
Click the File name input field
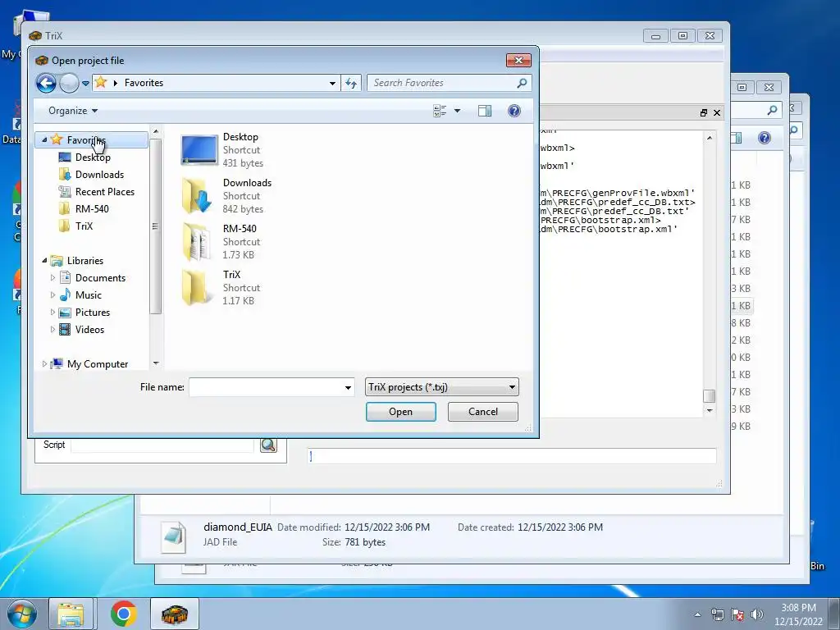coord(267,387)
